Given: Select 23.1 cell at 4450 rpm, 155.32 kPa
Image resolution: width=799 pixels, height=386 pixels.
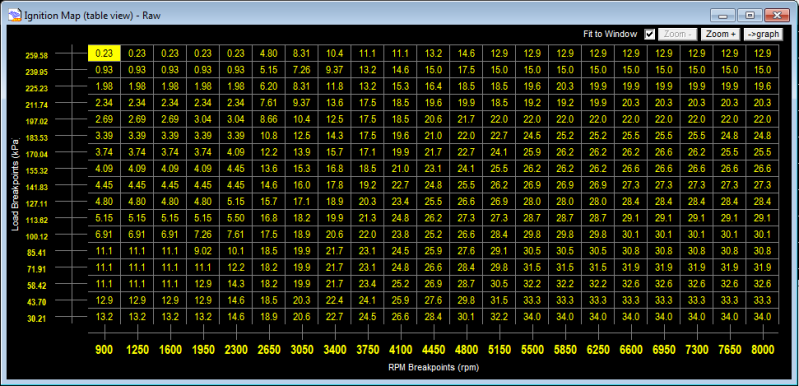Looking at the screenshot, I should pyautogui.click(x=433, y=169).
